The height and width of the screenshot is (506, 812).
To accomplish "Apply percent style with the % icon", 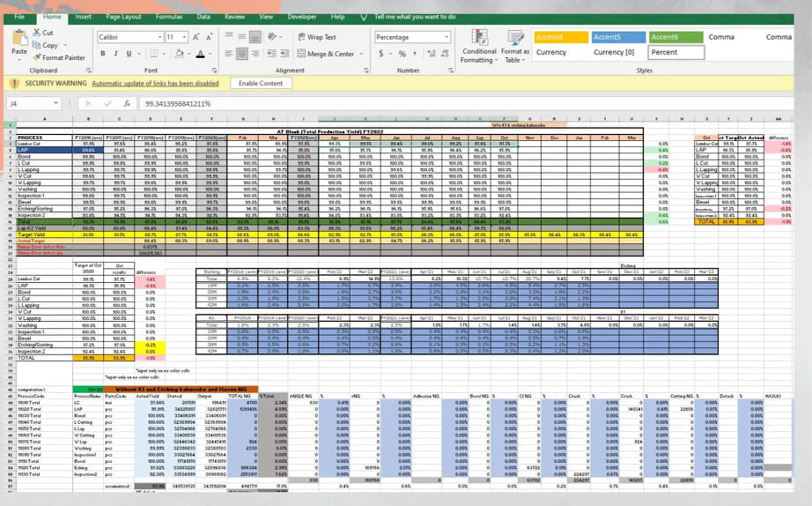I will 402,54.
